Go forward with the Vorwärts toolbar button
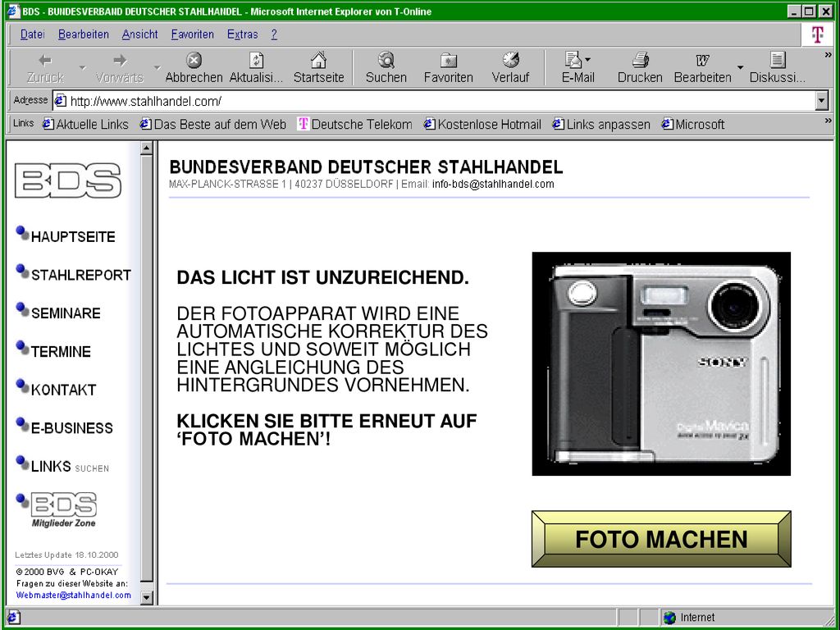 [120, 67]
